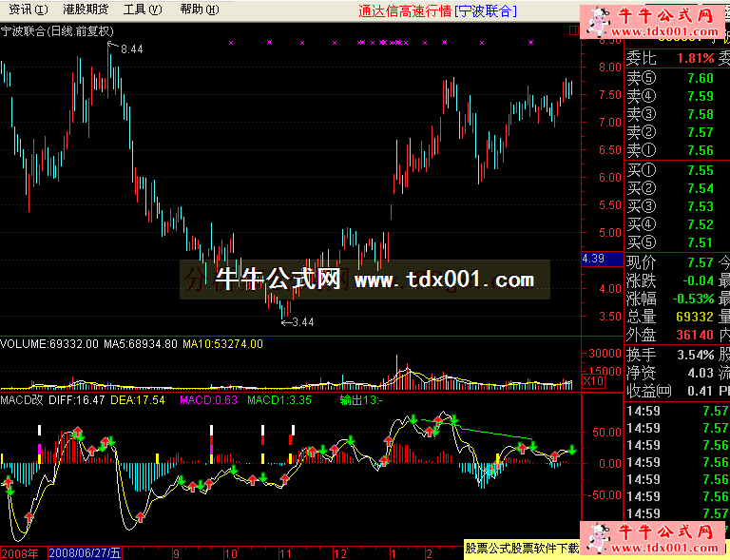Viewport: 730px width, 560px height.
Task: Click the 通达信高速行情 [宁波联合] title text
Action: [x=437, y=10]
